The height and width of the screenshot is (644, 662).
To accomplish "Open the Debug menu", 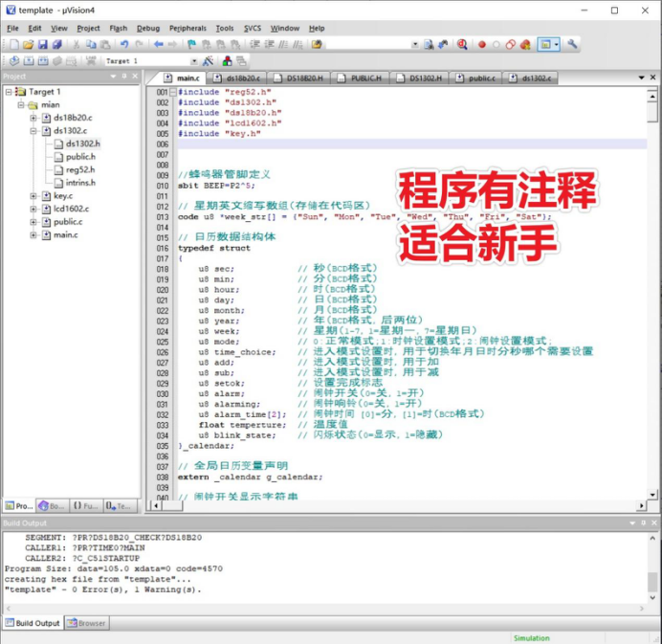I will coord(148,29).
